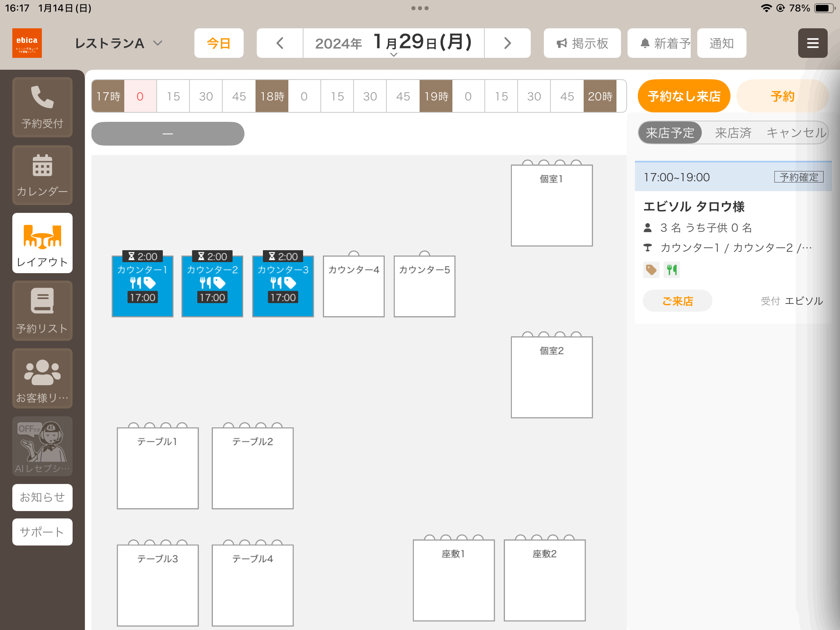Open the 予約リスト book icon
The height and width of the screenshot is (630, 840).
click(42, 311)
